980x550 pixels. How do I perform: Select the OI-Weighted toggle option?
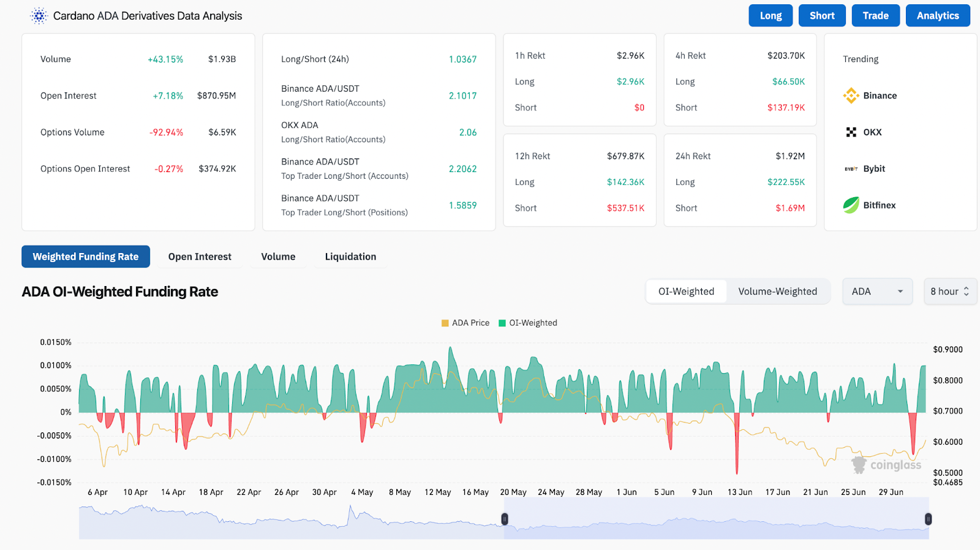click(x=686, y=292)
